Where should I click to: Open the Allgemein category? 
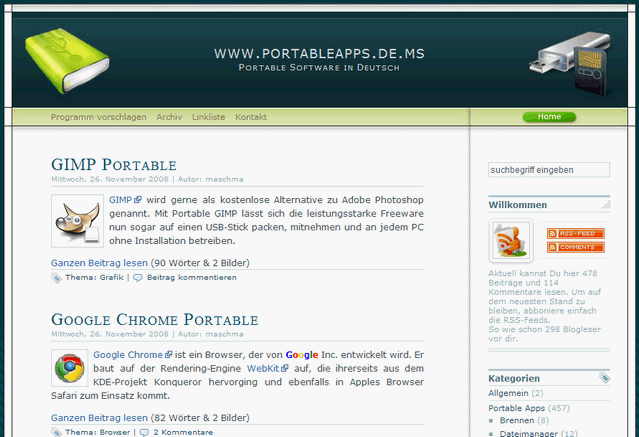pyautogui.click(x=508, y=393)
